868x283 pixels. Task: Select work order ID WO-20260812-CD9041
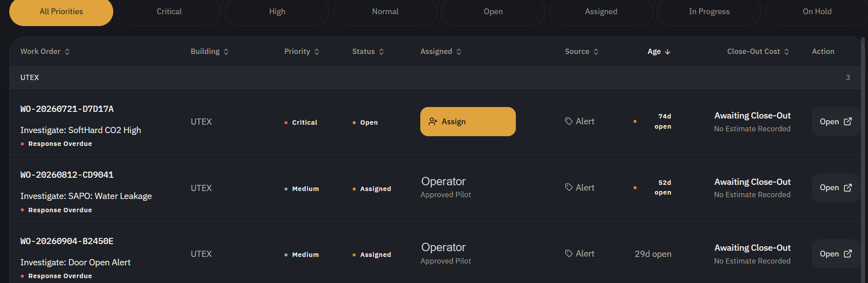point(67,175)
